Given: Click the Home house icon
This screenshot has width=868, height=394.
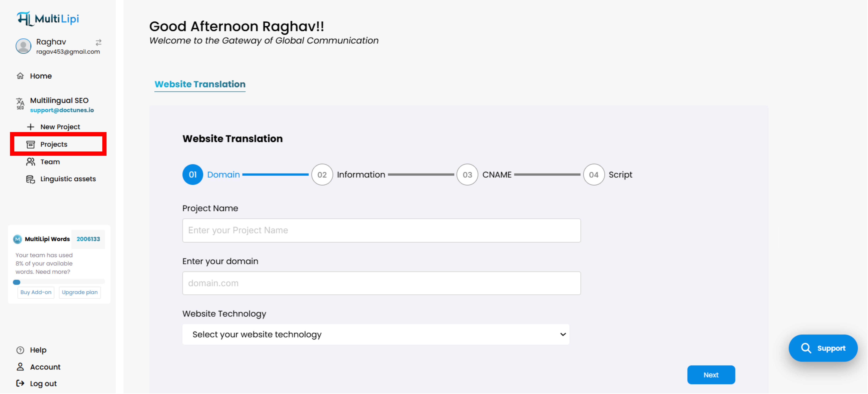Looking at the screenshot, I should click(x=20, y=76).
